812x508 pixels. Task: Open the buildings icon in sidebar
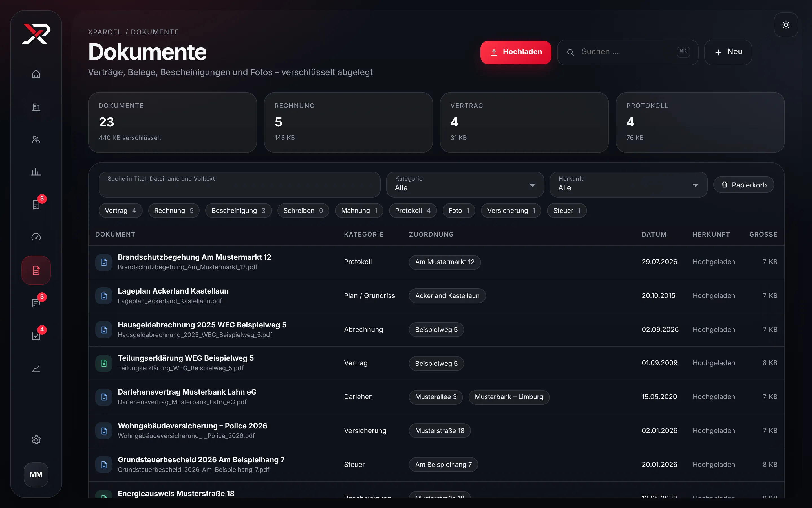tap(36, 107)
